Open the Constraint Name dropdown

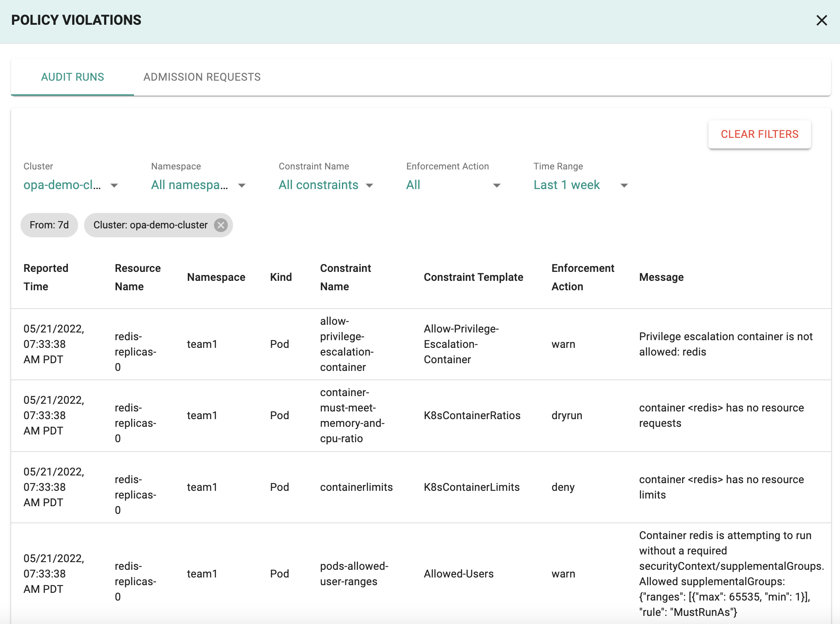click(x=369, y=185)
